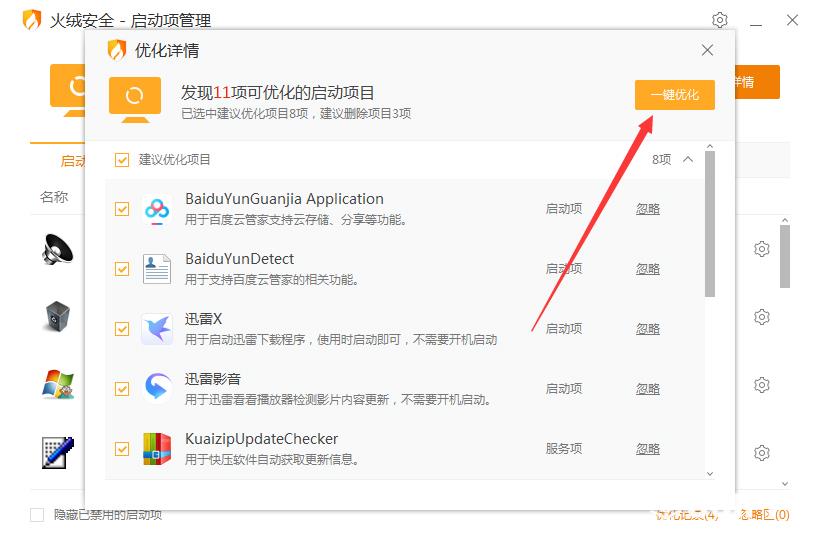Screen dimensions: 820x540
Task: Click 忽略 for BaiduYunGuanjia Application
Action: 647,209
